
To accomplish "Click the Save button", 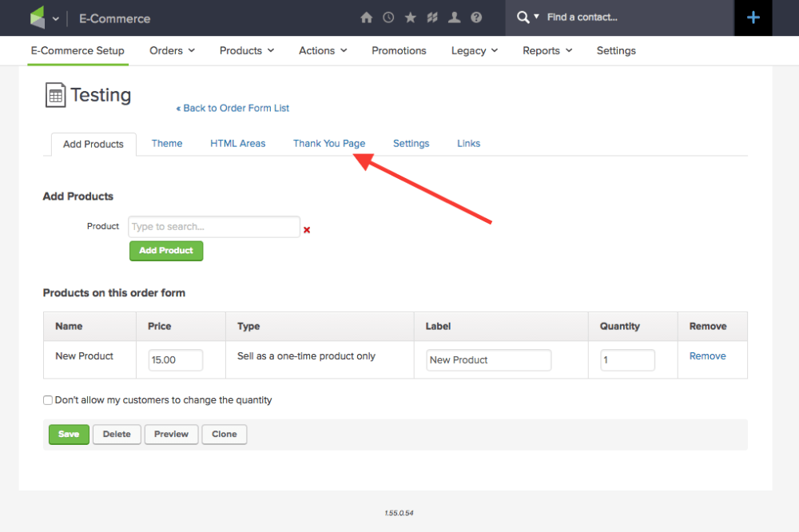I will [69, 435].
